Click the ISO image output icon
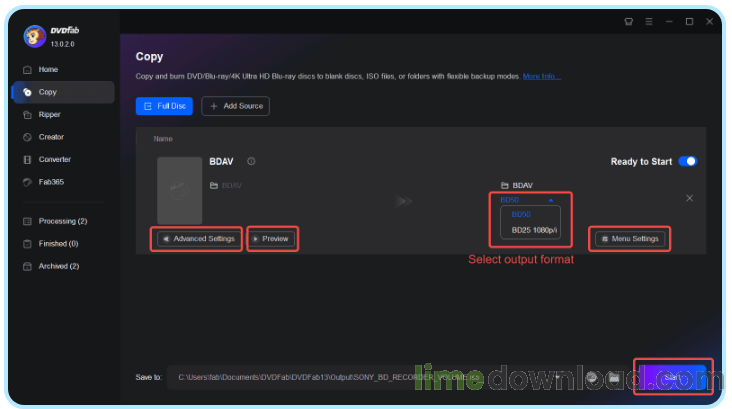The height and width of the screenshot is (409, 732). [591, 377]
